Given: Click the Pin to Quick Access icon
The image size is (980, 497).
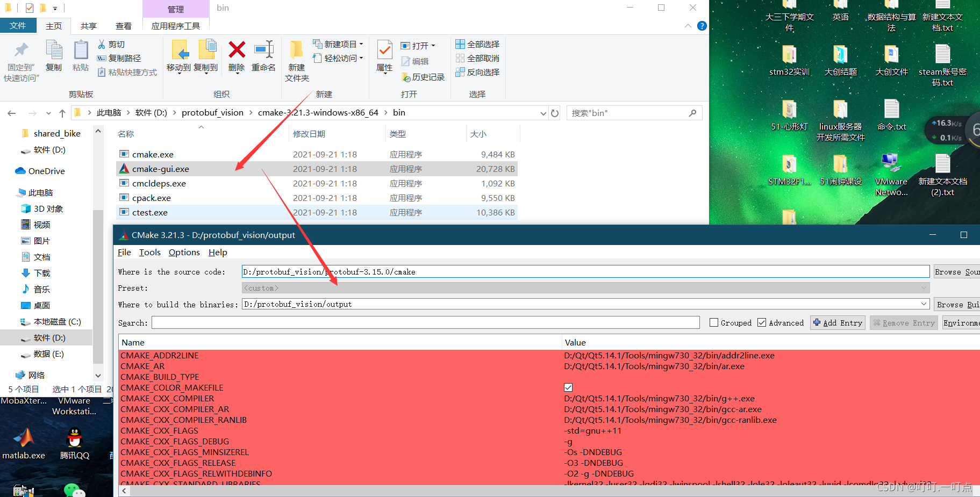Looking at the screenshot, I should [x=22, y=51].
